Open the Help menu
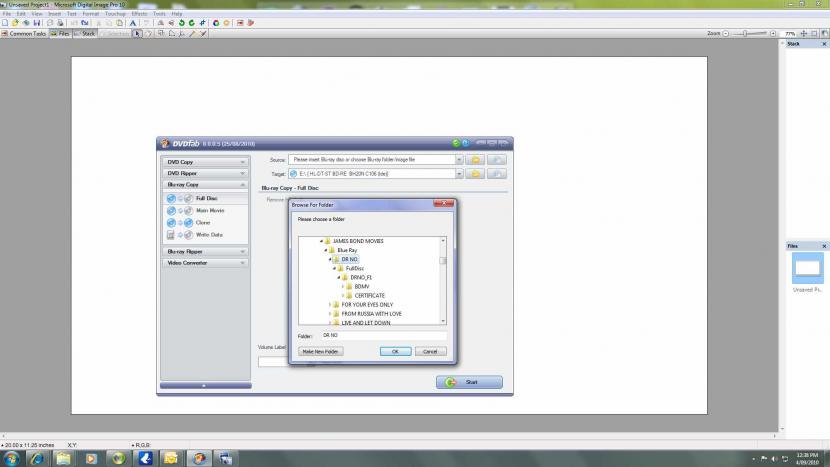Viewport: 830px width, 467px height. coord(177,14)
